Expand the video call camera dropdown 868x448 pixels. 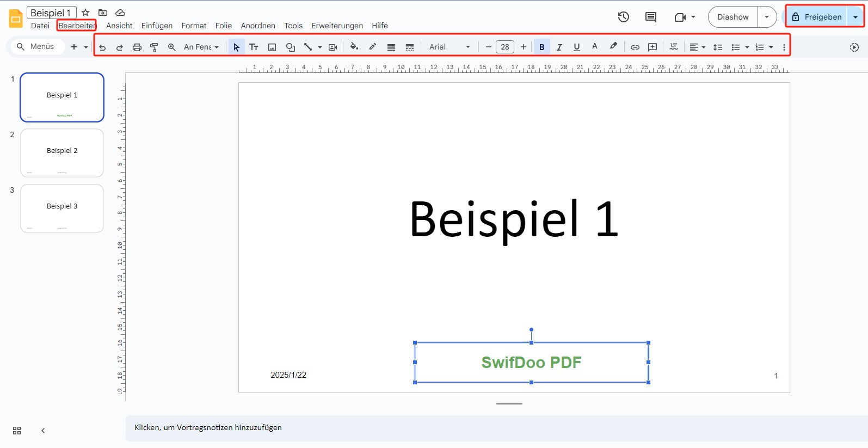693,17
